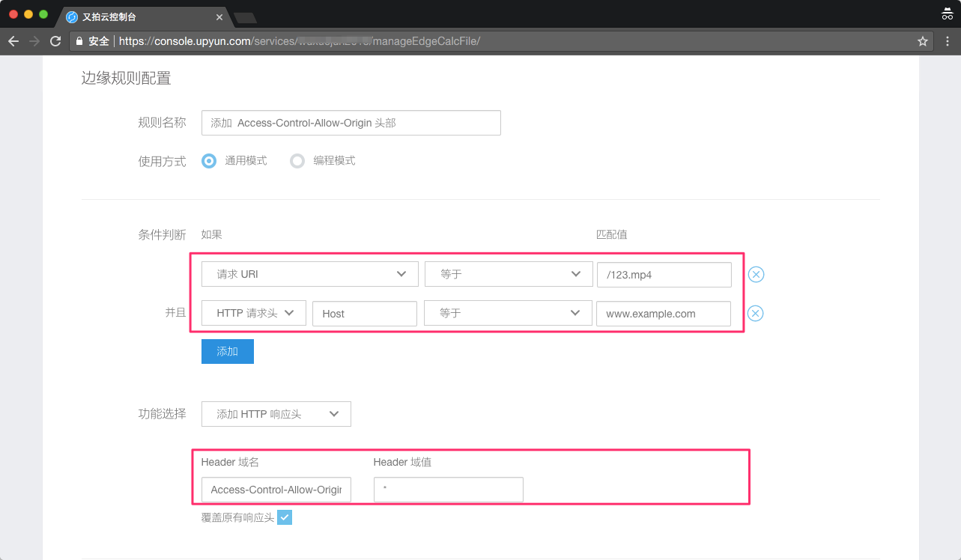The image size is (961, 560).
Task: Select the 通用模式 radio option
Action: coord(210,161)
